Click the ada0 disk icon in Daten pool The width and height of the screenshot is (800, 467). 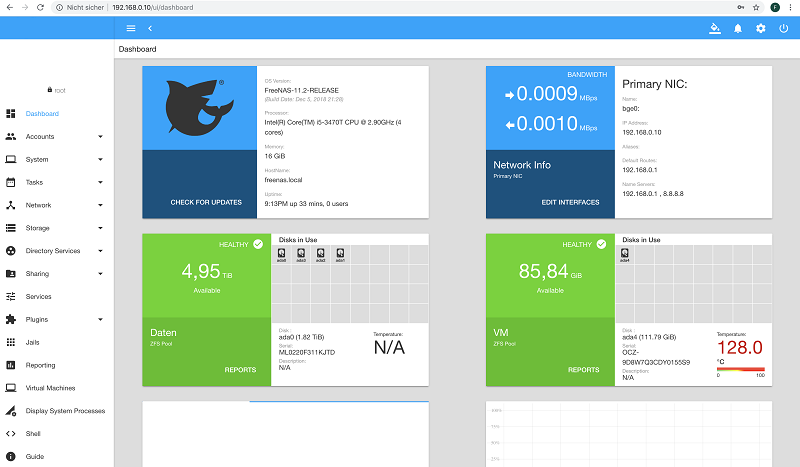[x=283, y=257]
